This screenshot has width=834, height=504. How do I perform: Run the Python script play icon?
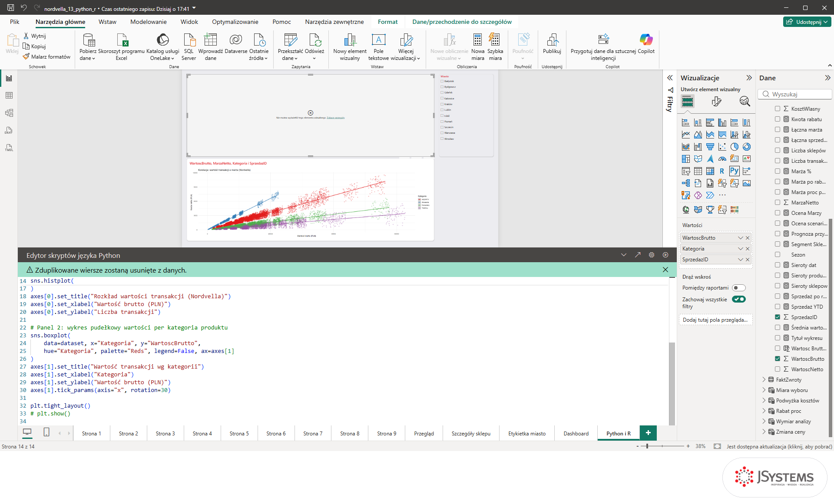point(665,255)
